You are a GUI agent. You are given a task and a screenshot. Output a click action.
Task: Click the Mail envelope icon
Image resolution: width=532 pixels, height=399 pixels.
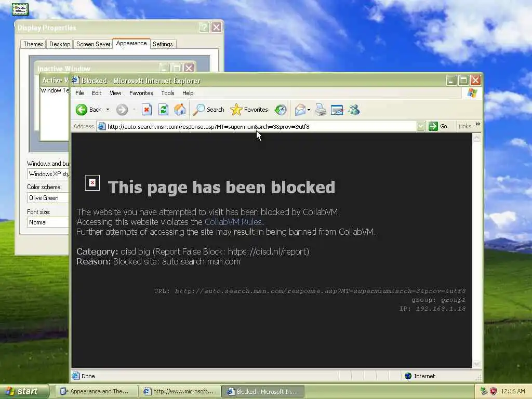(x=300, y=110)
